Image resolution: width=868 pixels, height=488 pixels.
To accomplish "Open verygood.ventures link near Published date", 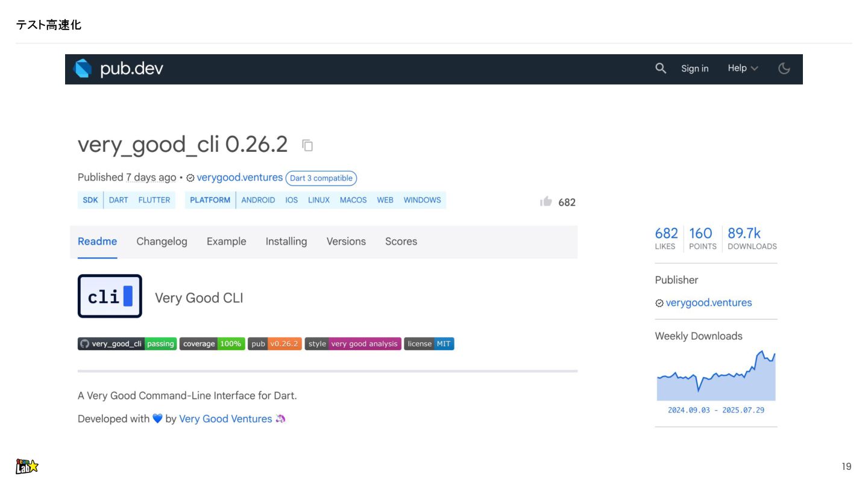I will pyautogui.click(x=239, y=178).
